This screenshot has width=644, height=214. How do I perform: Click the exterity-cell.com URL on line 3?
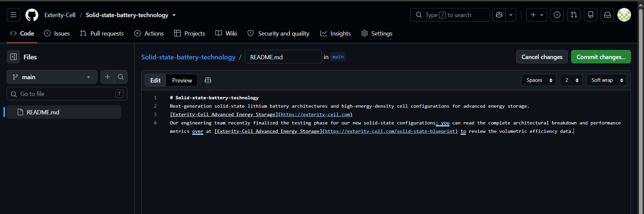[315, 114]
